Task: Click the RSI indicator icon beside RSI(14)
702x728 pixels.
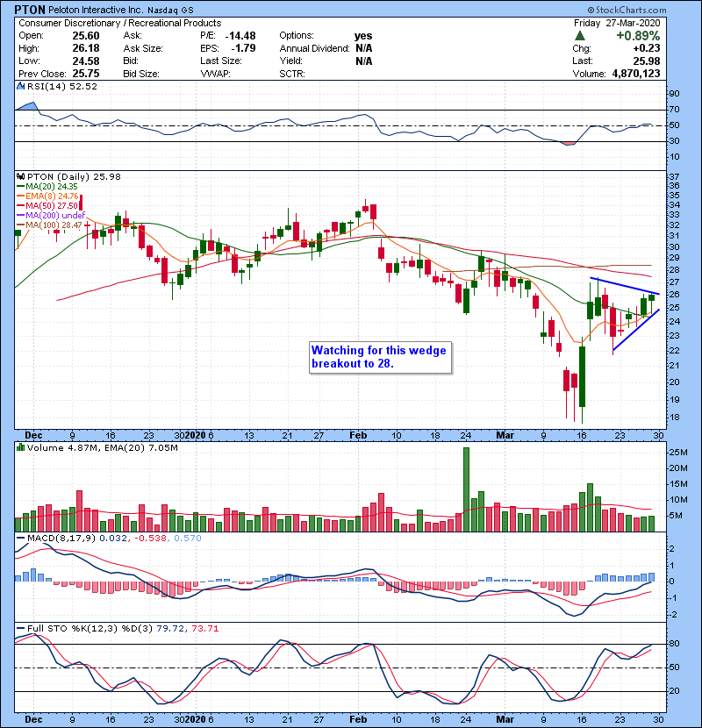Action: [x=20, y=86]
